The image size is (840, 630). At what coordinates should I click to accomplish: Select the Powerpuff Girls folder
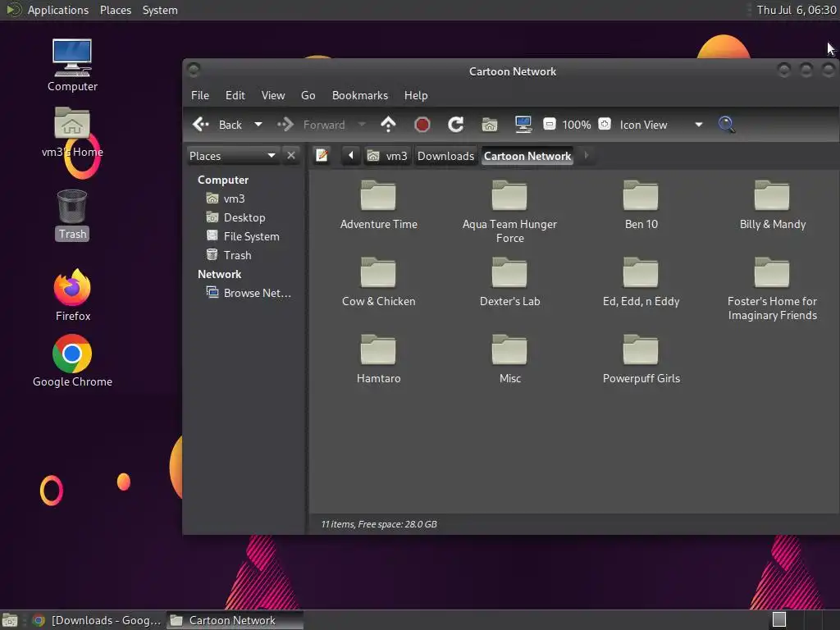pyautogui.click(x=641, y=360)
